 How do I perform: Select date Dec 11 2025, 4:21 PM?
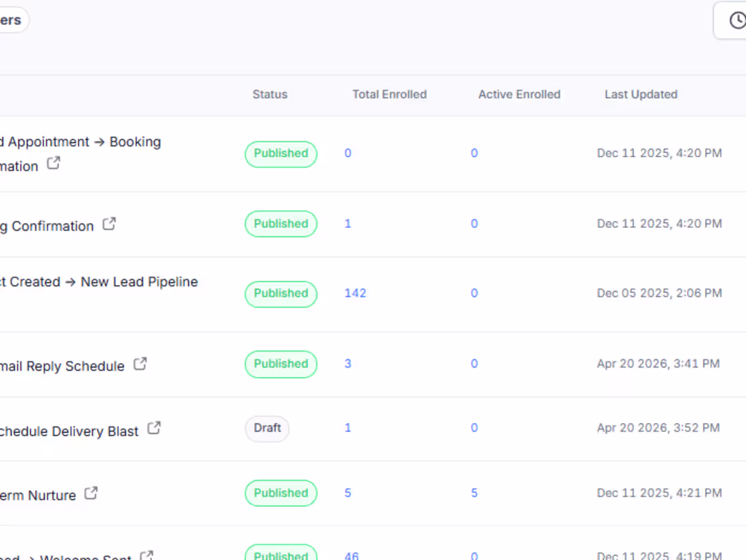click(x=659, y=493)
